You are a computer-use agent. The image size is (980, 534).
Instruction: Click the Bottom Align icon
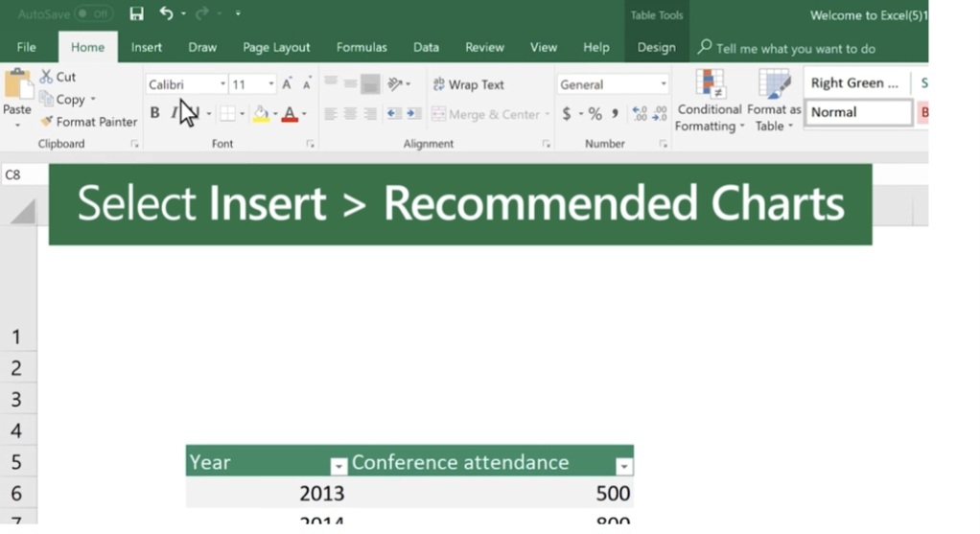coord(370,83)
